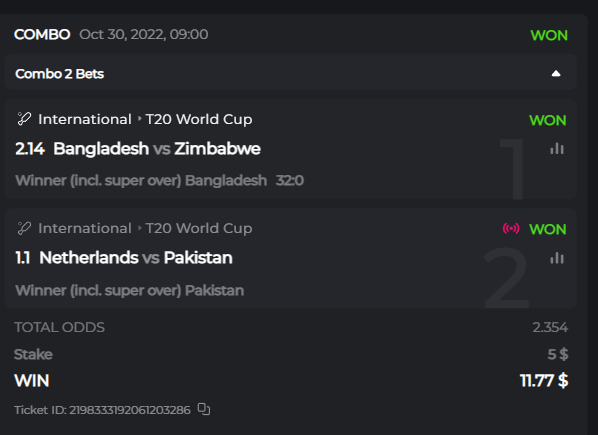The image size is (598, 435).
Task: Click the top WON status label
Action: 549,35
